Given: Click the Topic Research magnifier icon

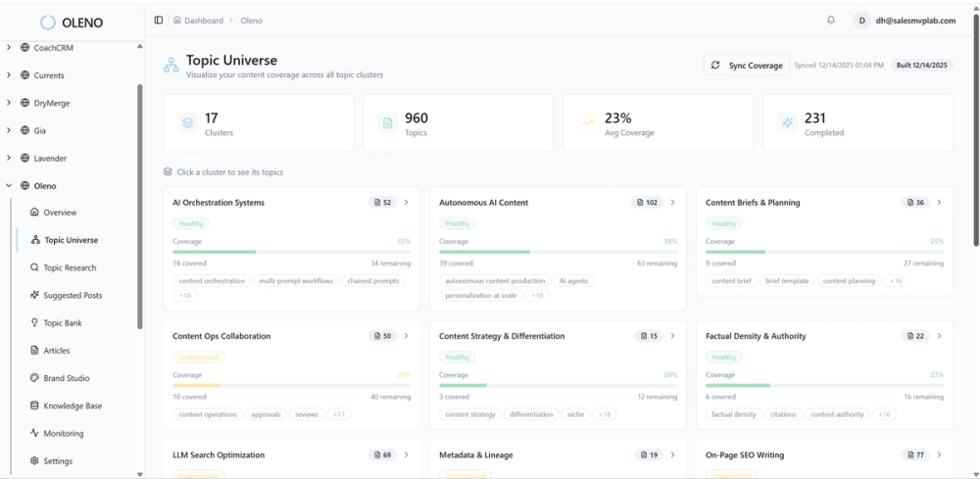Looking at the screenshot, I should tap(34, 267).
